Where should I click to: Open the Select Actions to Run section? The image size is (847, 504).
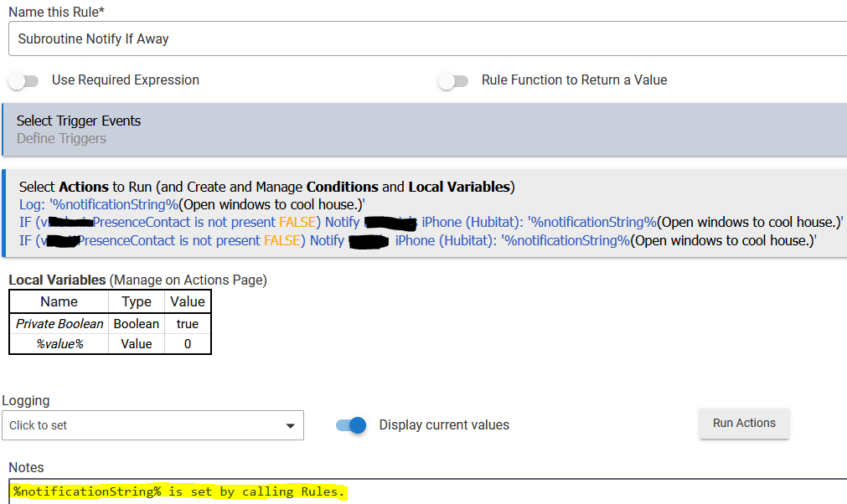pyautogui.click(x=266, y=187)
